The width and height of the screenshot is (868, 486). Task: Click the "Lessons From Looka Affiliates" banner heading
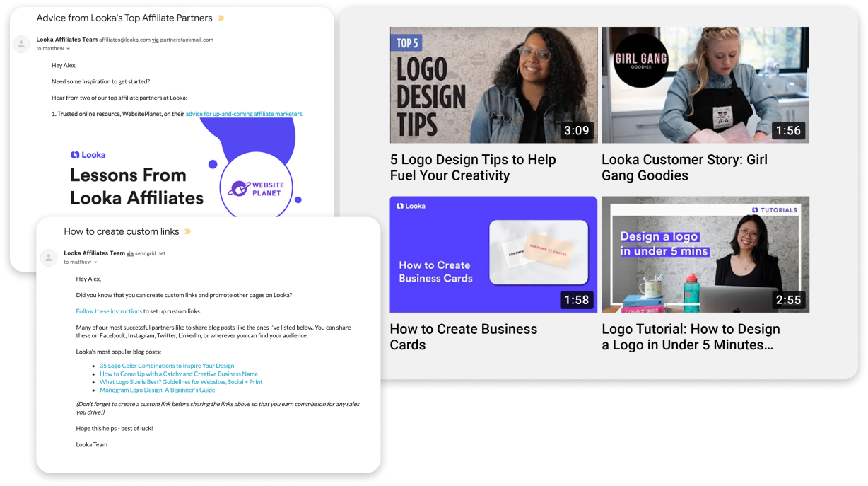pyautogui.click(x=137, y=187)
